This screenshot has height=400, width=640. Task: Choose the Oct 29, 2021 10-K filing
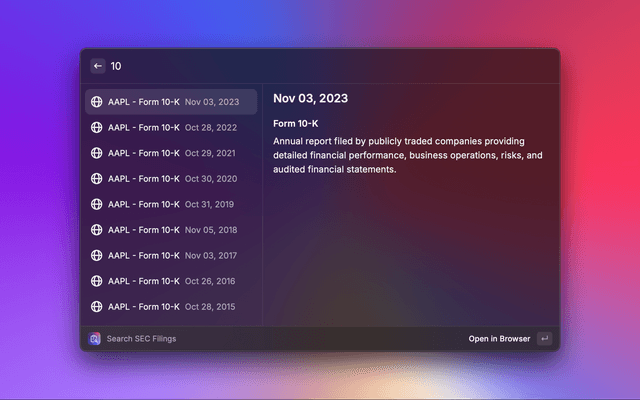tap(170, 153)
